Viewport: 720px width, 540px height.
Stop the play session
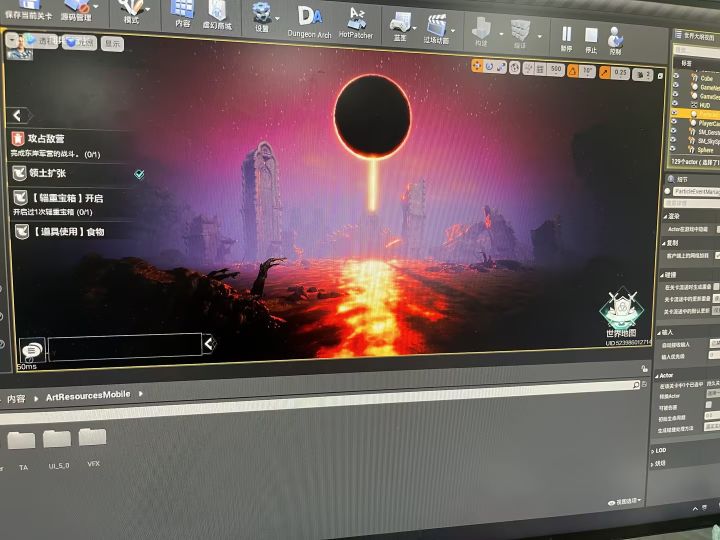[x=591, y=36]
